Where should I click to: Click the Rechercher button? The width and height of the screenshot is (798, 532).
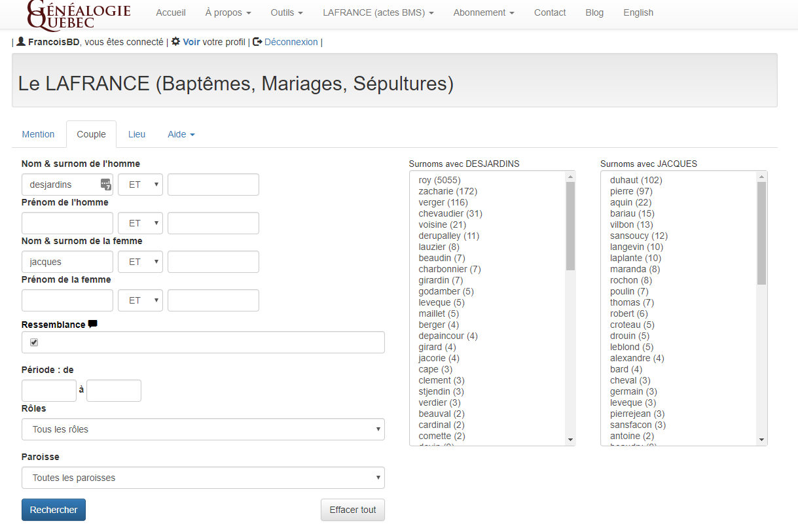54,510
